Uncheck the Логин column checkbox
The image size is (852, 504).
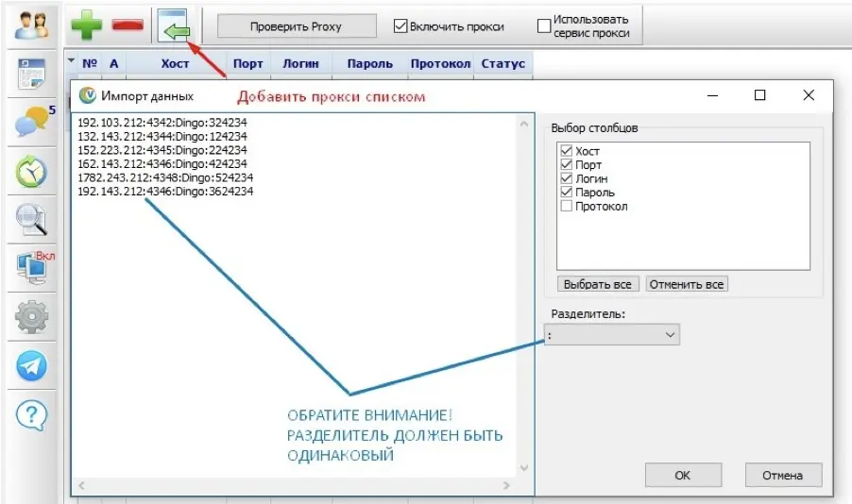567,178
